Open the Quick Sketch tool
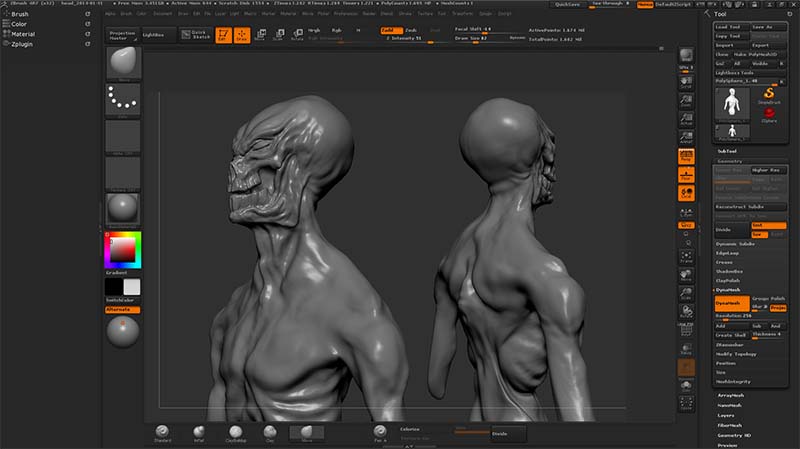 [196, 35]
